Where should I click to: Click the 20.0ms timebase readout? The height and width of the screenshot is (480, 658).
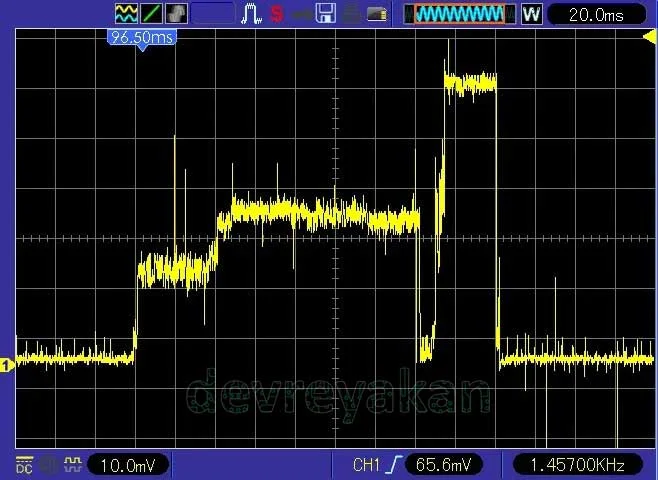596,15
